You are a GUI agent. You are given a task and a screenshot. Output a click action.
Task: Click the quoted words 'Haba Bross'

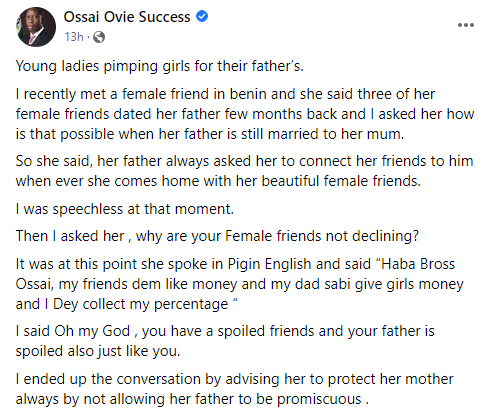418,264
